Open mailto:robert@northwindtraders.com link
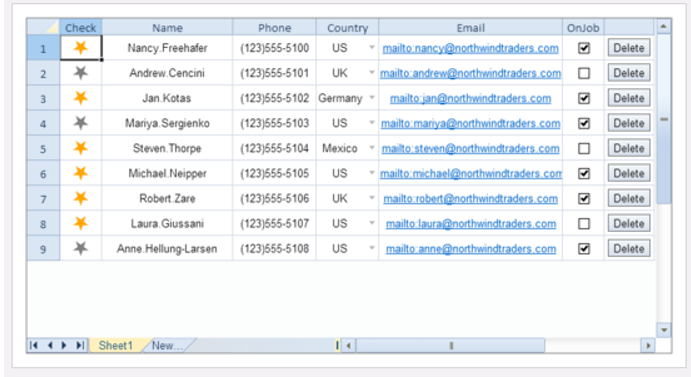Screen dimensions: 691x377 [x=470, y=199]
